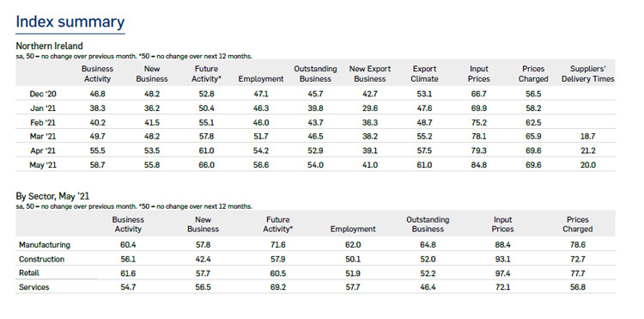Viewport: 644px width, 319px height.
Task: Select Construction New Business value 42.4
Action: (x=203, y=260)
